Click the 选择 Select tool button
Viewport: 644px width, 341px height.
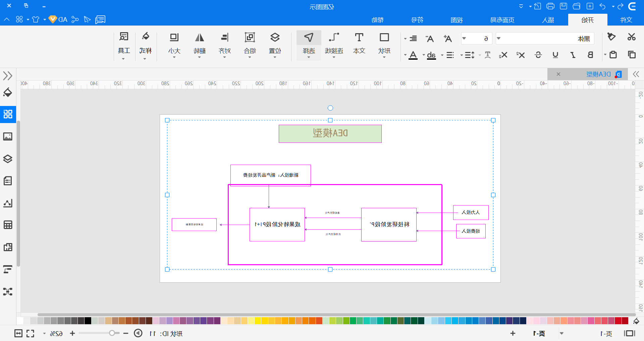tap(309, 45)
